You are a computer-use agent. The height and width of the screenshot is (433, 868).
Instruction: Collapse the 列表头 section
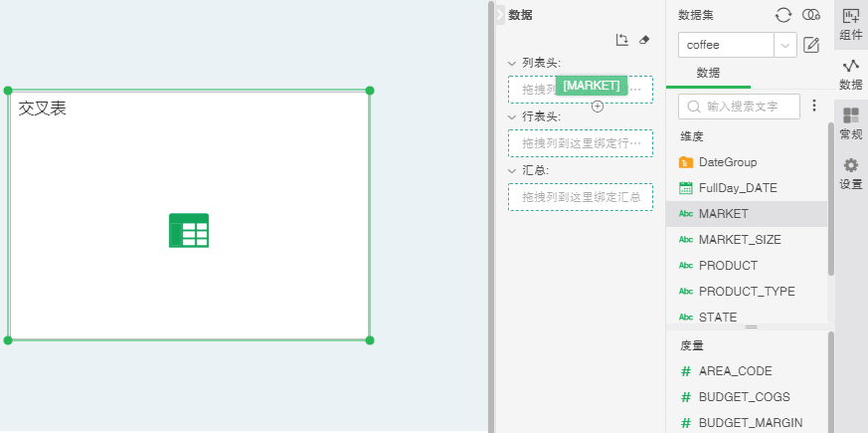click(x=512, y=63)
